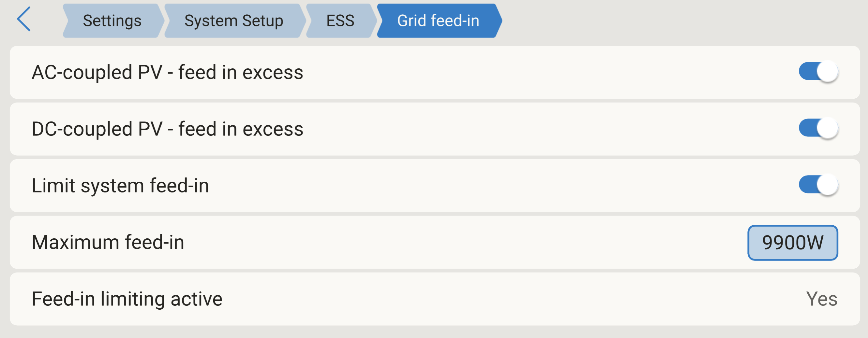Click the "Feed-in limiting active" label text
This screenshot has width=868, height=338.
(127, 299)
